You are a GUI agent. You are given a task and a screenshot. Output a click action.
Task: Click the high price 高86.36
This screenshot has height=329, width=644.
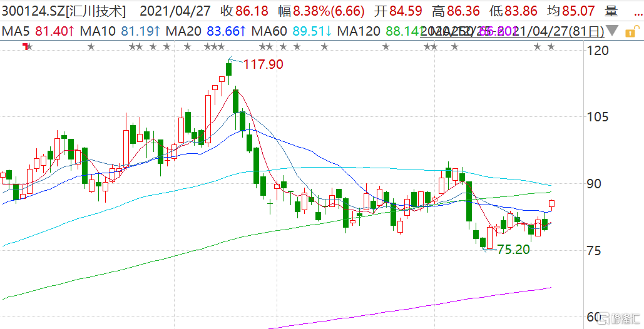pyautogui.click(x=456, y=11)
